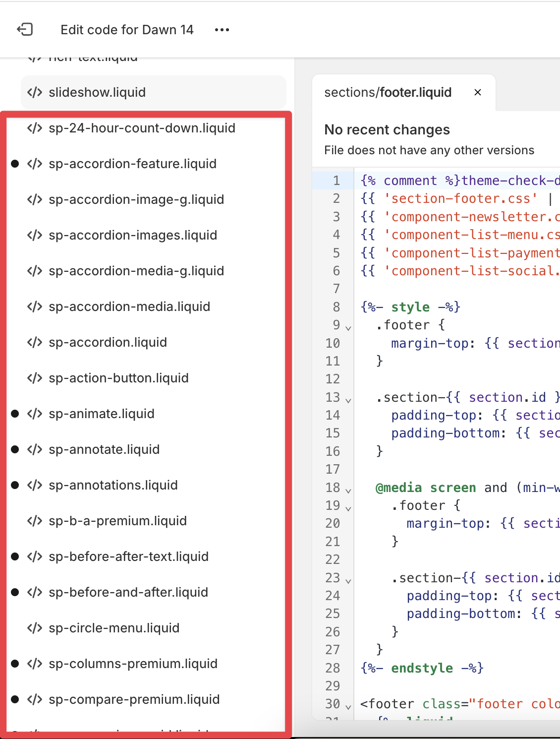Open slideshow.liquid file
The width and height of the screenshot is (560, 739).
pyautogui.click(x=97, y=92)
